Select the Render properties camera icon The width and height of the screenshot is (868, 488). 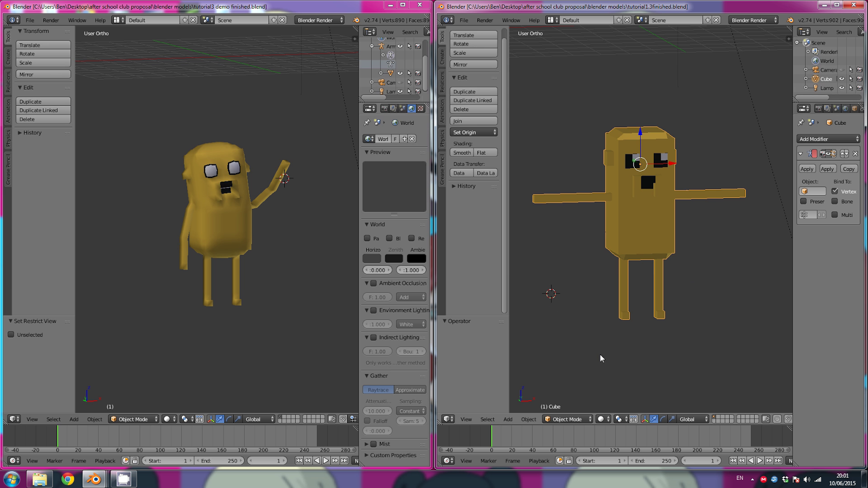[385, 108]
